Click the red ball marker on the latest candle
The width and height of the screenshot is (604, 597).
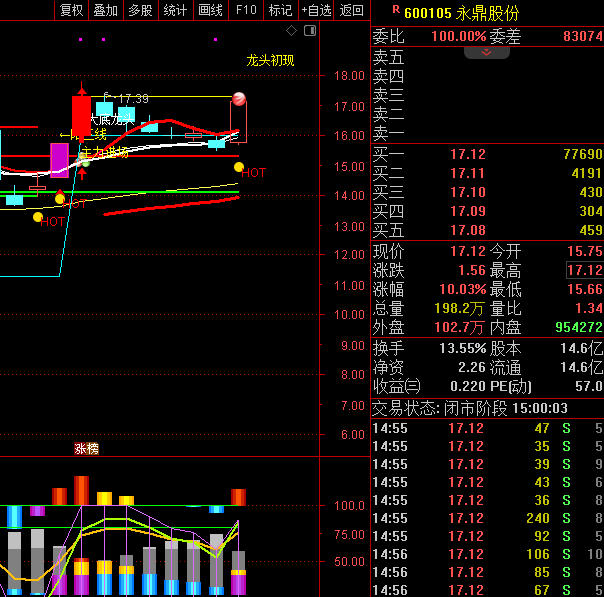[x=239, y=98]
